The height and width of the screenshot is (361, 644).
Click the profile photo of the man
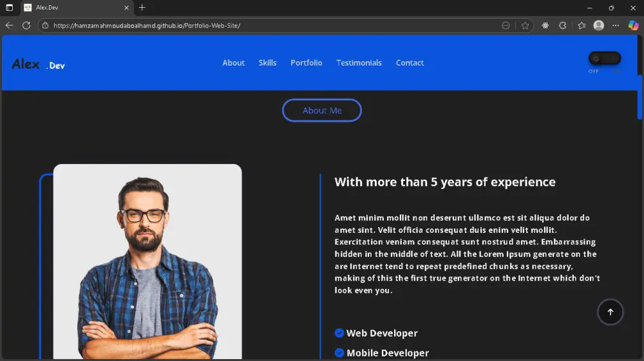147,262
